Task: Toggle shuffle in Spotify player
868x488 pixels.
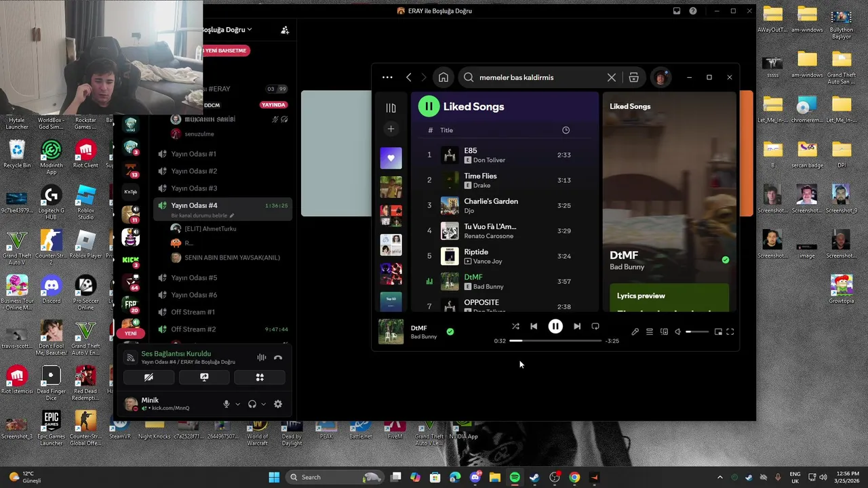Action: tap(515, 327)
